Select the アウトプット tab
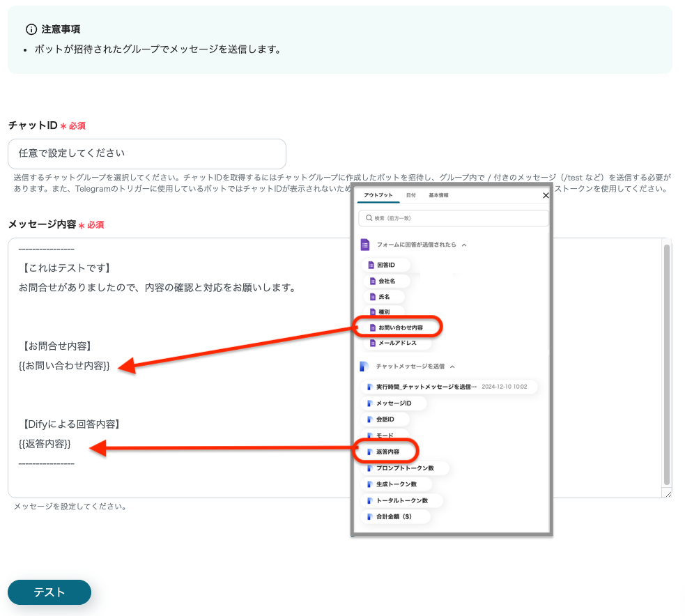Screen dimensions: 685x616 (379, 196)
